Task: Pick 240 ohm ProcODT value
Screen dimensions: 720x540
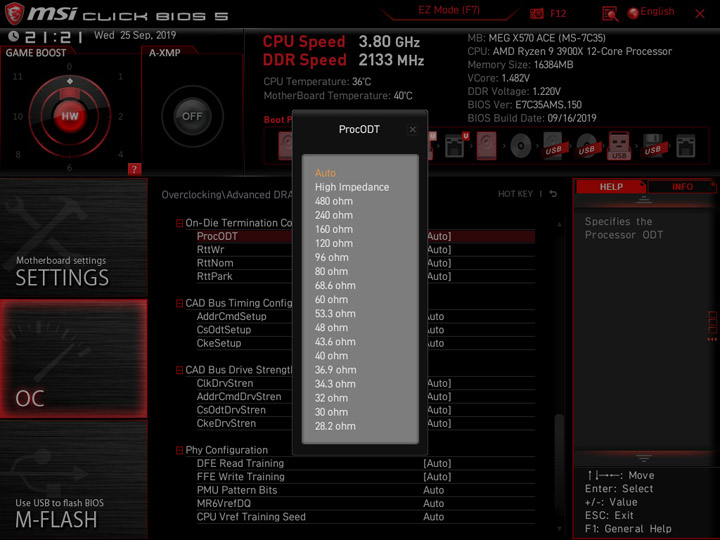Action: (334, 215)
